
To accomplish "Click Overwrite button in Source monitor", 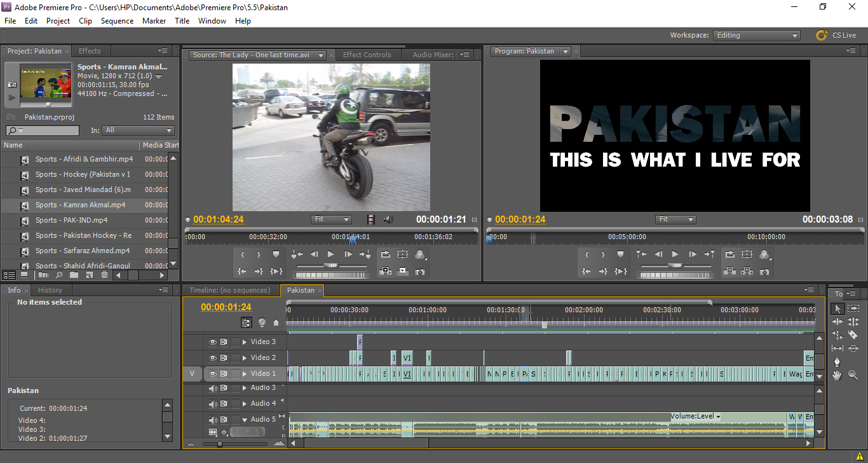I will coord(402,271).
